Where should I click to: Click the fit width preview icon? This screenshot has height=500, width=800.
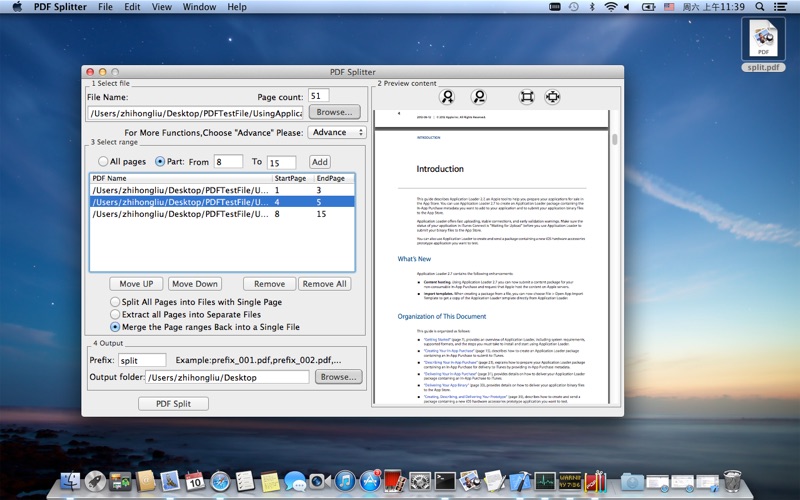(x=553, y=97)
